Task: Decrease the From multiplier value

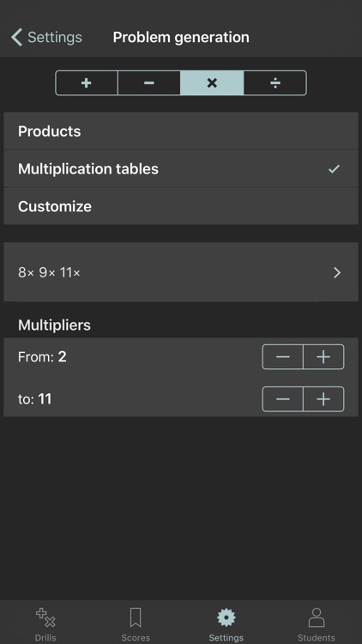Action: tap(283, 357)
